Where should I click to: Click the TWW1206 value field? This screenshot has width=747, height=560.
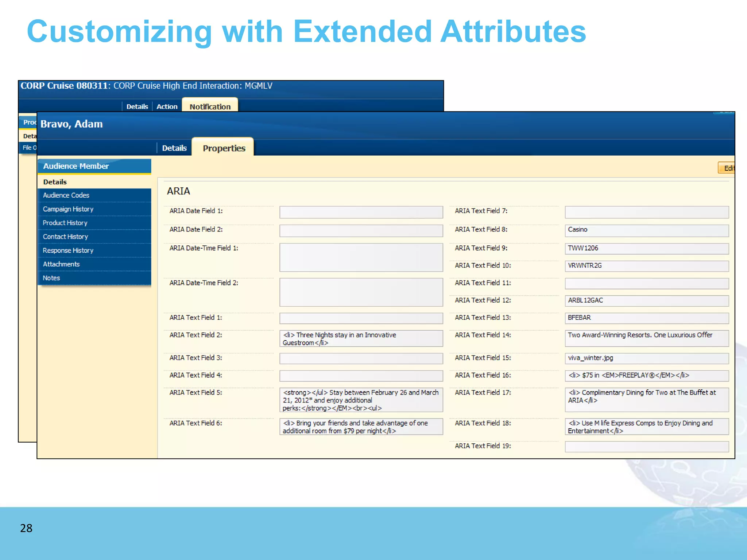coord(647,249)
